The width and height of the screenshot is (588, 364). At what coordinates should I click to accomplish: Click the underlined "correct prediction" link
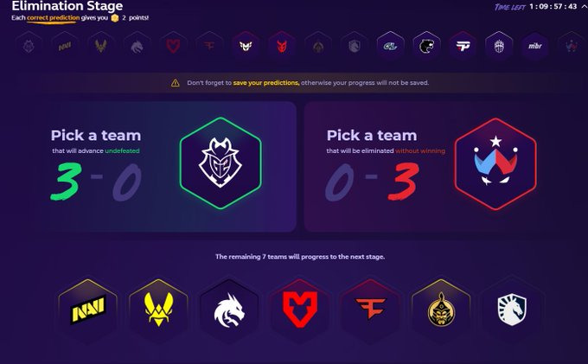click(x=54, y=17)
